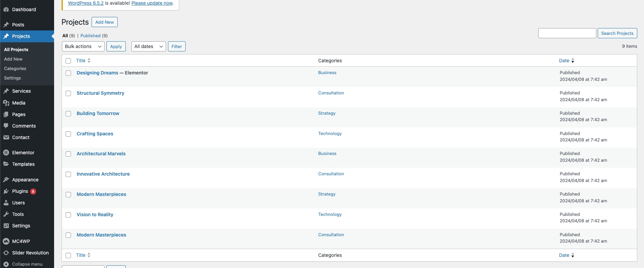
Task: Toggle the select-all checkbox in table header
Action: (x=68, y=61)
